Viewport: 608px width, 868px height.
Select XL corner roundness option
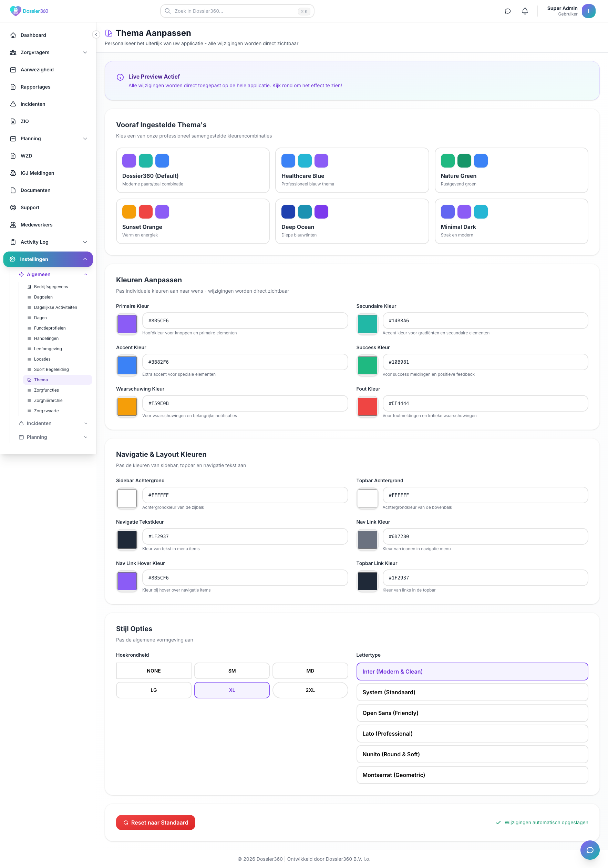pos(231,690)
